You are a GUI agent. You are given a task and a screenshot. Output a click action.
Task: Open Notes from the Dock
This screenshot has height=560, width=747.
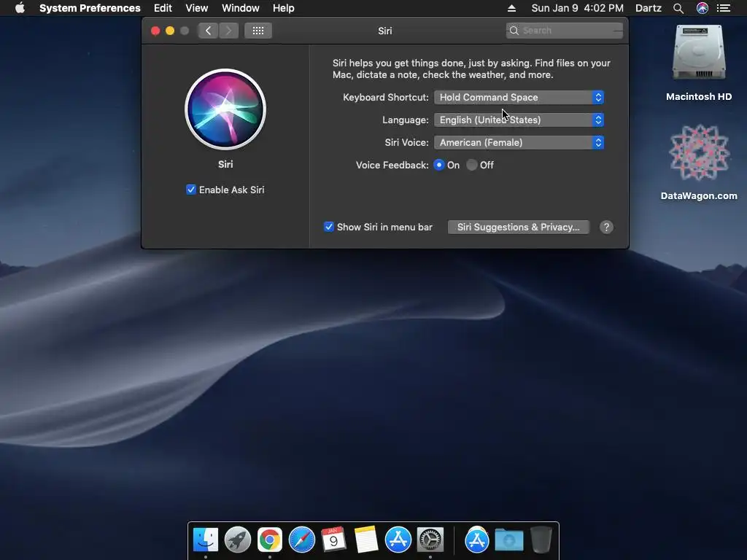pyautogui.click(x=366, y=540)
